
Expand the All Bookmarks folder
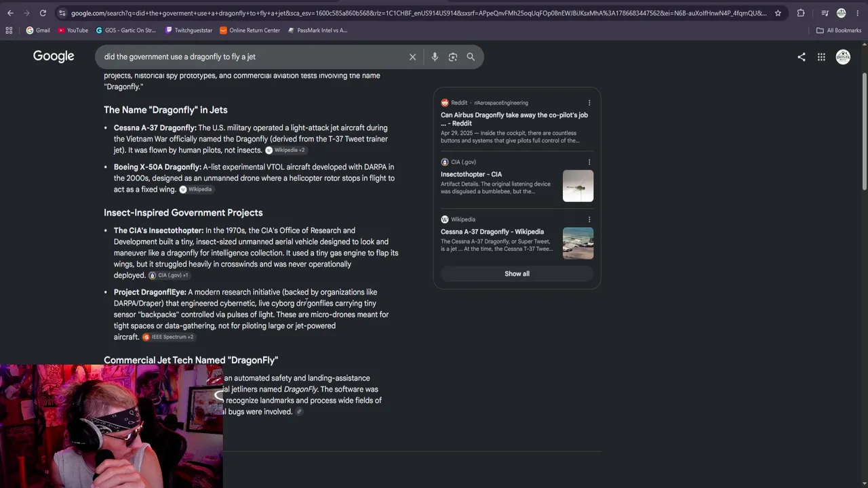pos(839,30)
